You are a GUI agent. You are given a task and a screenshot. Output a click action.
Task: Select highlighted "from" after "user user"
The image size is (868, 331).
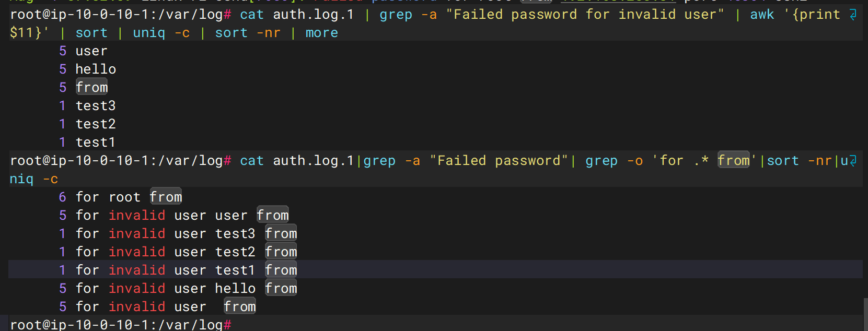(272, 215)
